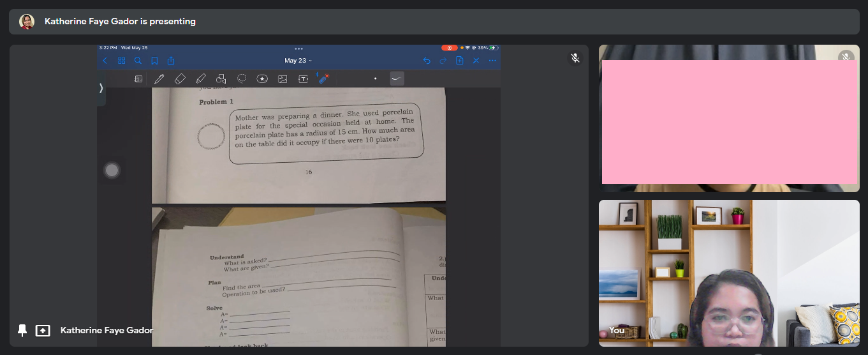This screenshot has width=868, height=355.
Task: Click the iPad battery percentage indicator
Action: [x=483, y=48]
